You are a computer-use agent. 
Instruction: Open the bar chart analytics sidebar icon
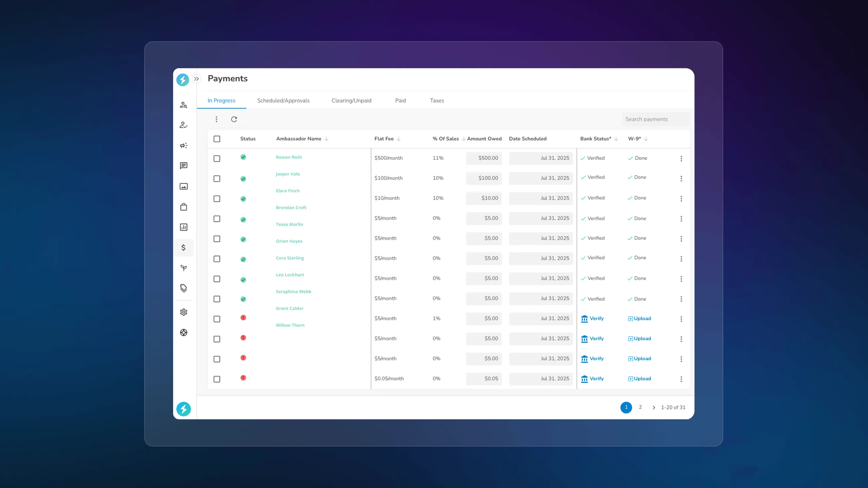(183, 227)
